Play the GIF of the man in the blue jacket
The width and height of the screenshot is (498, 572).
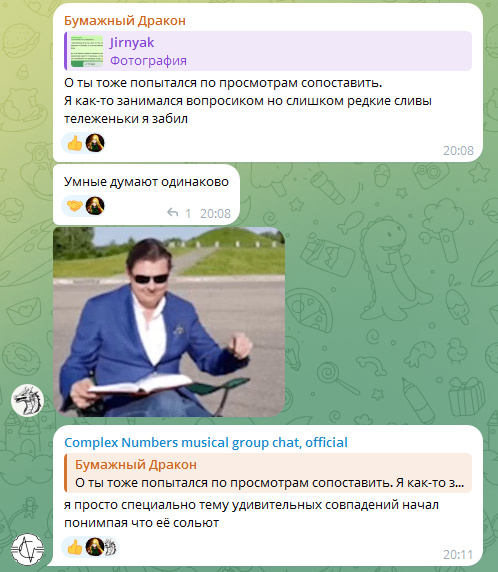coord(169,322)
